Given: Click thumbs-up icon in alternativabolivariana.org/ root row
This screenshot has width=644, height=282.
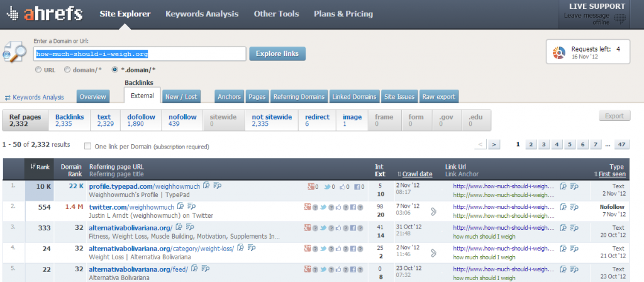Looking at the screenshot, I should click(x=338, y=228).
